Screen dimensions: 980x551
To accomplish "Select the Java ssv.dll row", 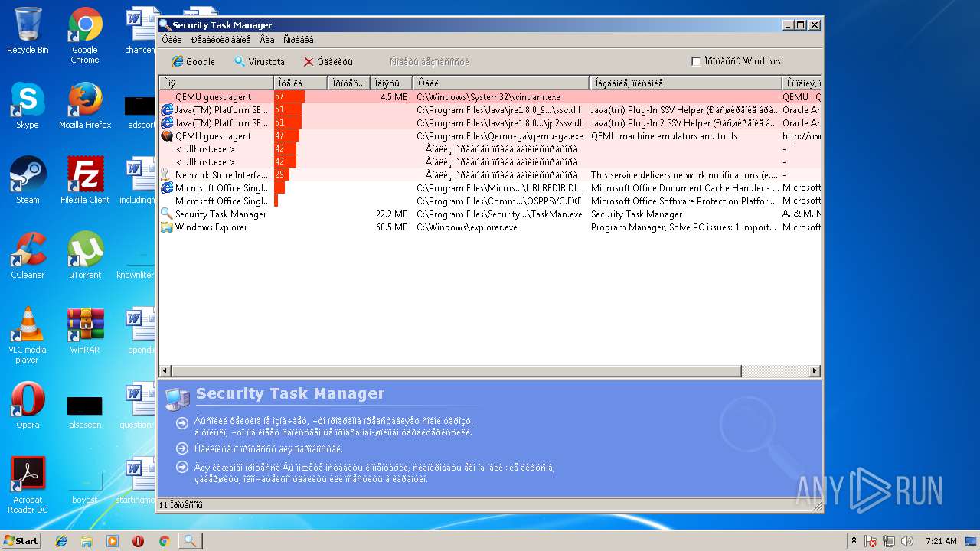I will click(x=490, y=110).
